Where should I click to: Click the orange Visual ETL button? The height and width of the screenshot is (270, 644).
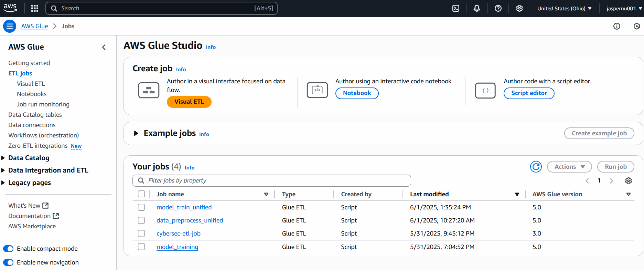pos(189,102)
